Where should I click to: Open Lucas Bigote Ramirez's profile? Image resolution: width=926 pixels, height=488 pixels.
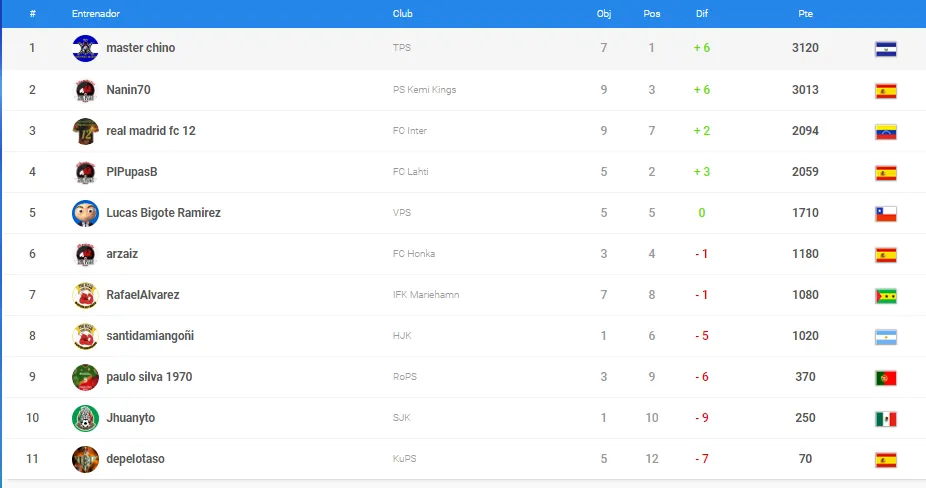tap(164, 213)
